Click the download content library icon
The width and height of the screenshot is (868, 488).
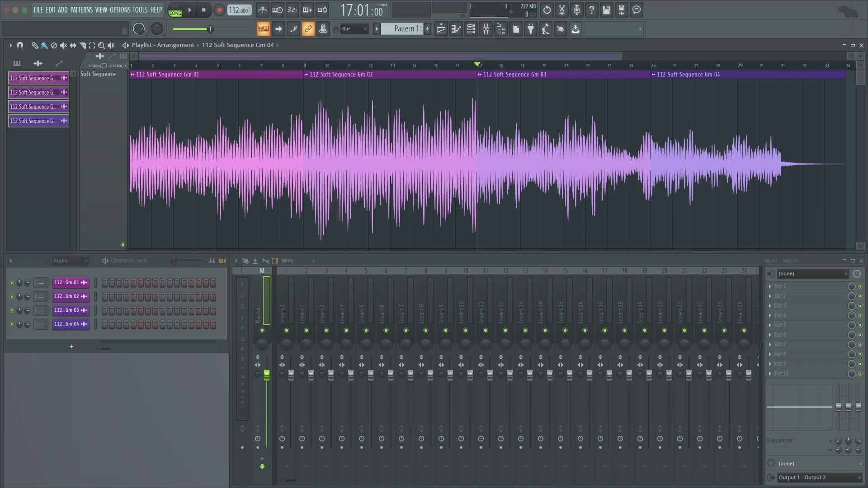(x=576, y=29)
